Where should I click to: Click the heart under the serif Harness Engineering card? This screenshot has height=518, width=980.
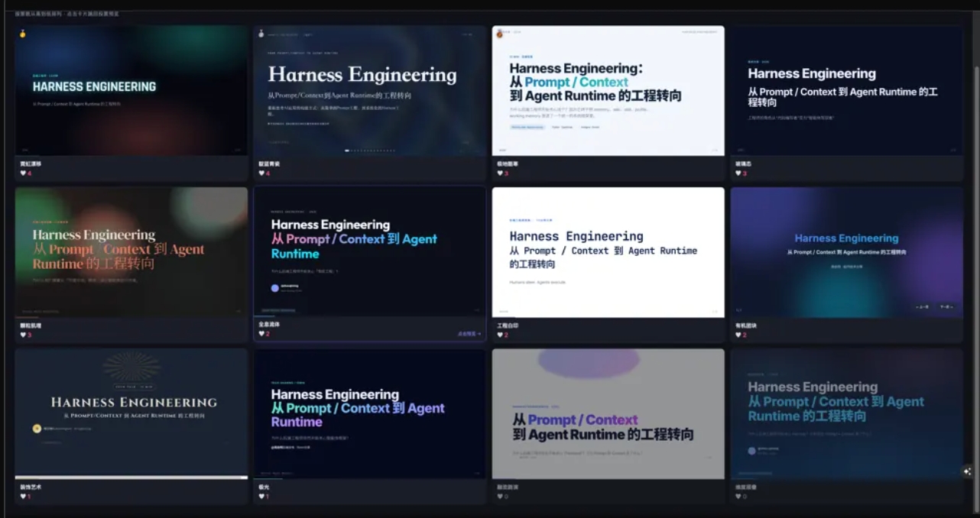tap(261, 173)
